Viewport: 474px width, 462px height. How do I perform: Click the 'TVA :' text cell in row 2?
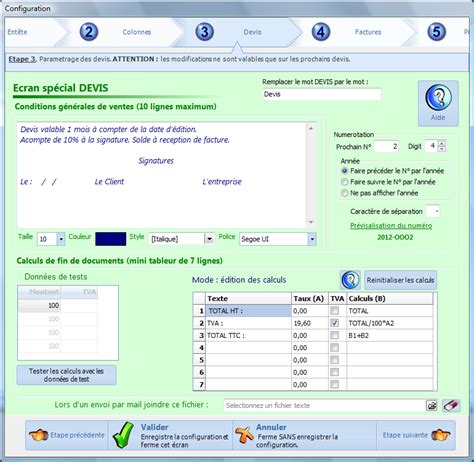(249, 323)
